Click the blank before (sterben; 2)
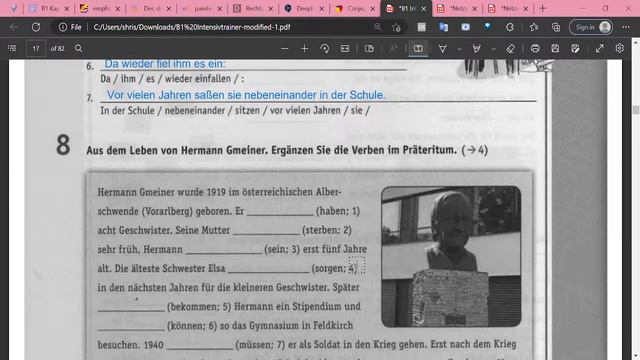Screen dimensions: 640x360 coord(266,231)
